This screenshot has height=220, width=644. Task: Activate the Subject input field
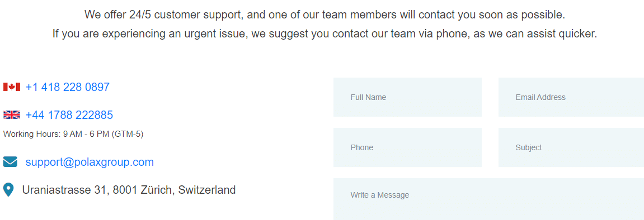tap(571, 147)
